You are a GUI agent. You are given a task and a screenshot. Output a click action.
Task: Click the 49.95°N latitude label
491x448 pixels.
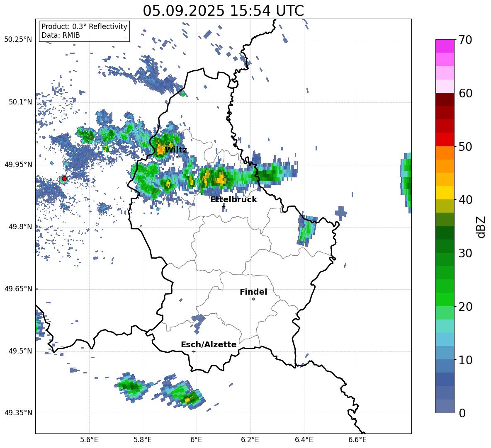(18, 164)
